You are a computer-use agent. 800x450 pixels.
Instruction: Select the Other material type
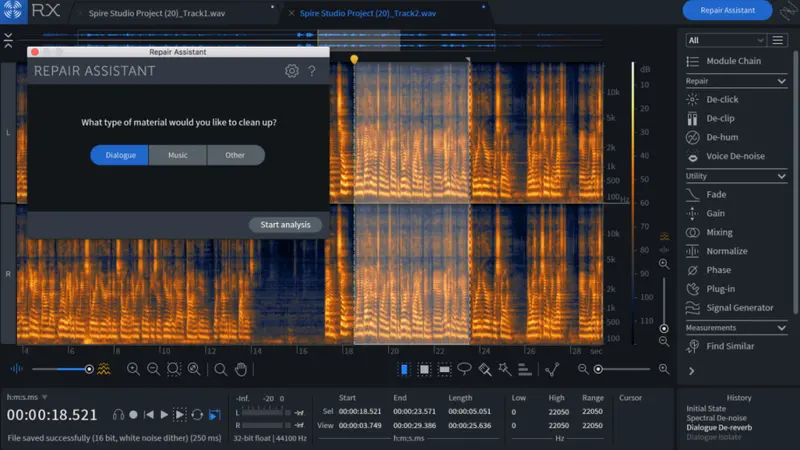point(235,155)
